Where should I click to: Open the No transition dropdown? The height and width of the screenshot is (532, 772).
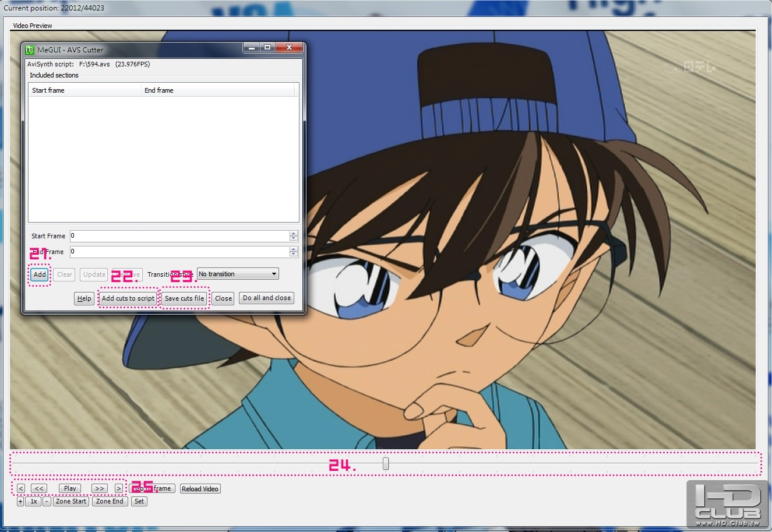238,274
